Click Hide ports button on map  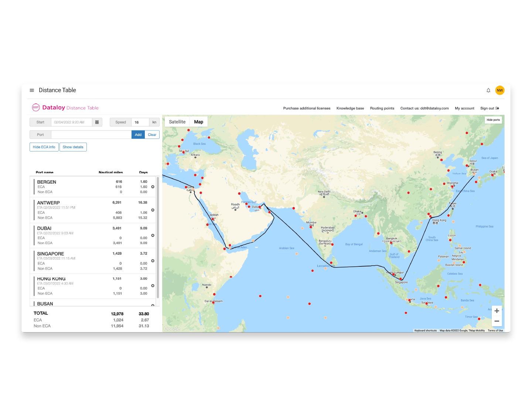[x=493, y=120]
